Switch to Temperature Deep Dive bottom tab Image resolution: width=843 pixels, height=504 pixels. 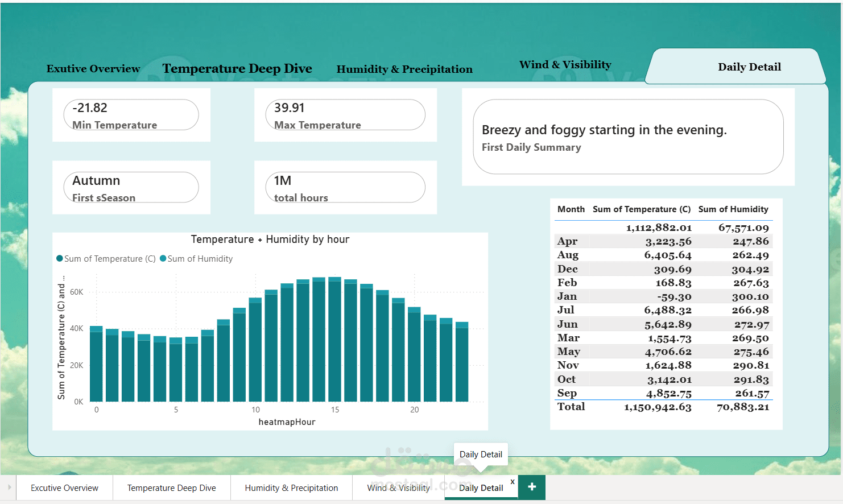click(x=172, y=488)
